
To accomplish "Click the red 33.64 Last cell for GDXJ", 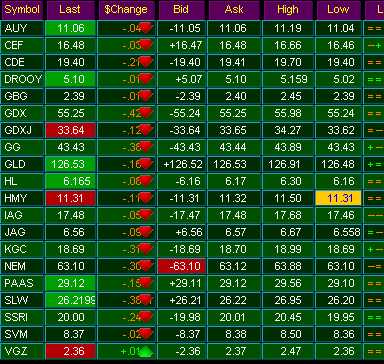I will click(x=70, y=130).
